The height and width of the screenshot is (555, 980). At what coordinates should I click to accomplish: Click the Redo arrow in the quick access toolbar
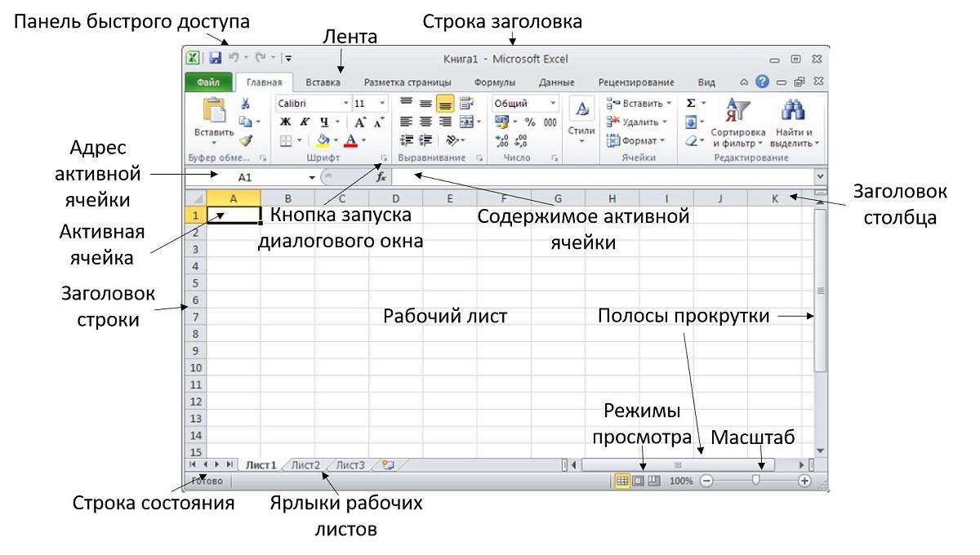pyautogui.click(x=261, y=59)
